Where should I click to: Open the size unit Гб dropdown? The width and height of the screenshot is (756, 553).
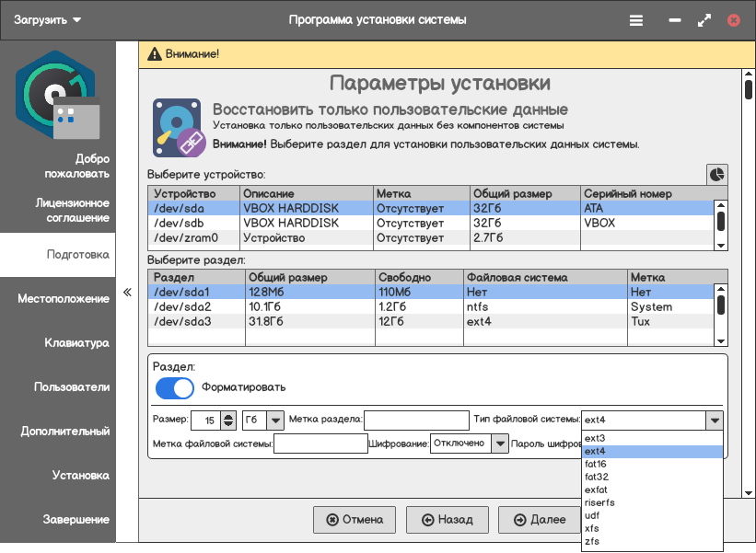point(274,420)
